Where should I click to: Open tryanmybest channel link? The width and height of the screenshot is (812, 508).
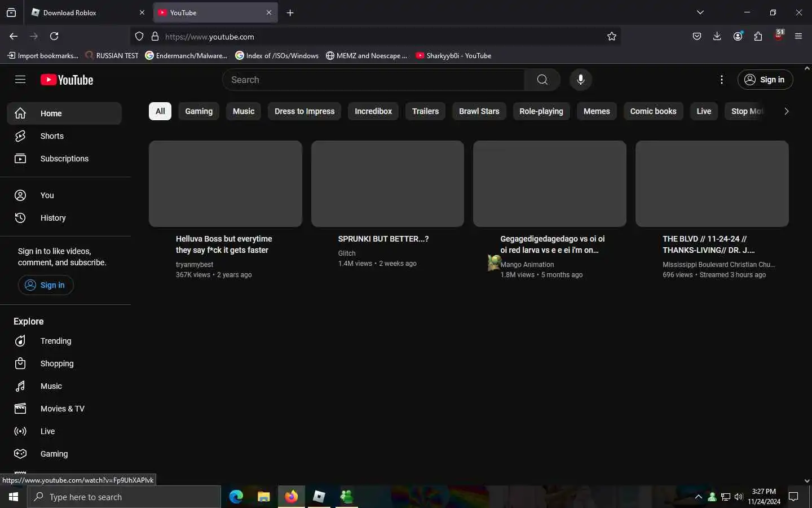coord(195,264)
